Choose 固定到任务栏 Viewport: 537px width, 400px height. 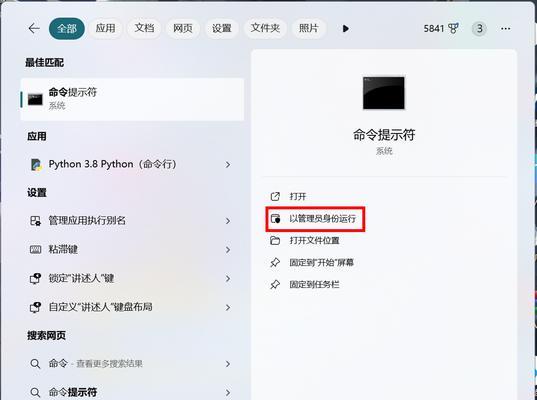pos(314,285)
